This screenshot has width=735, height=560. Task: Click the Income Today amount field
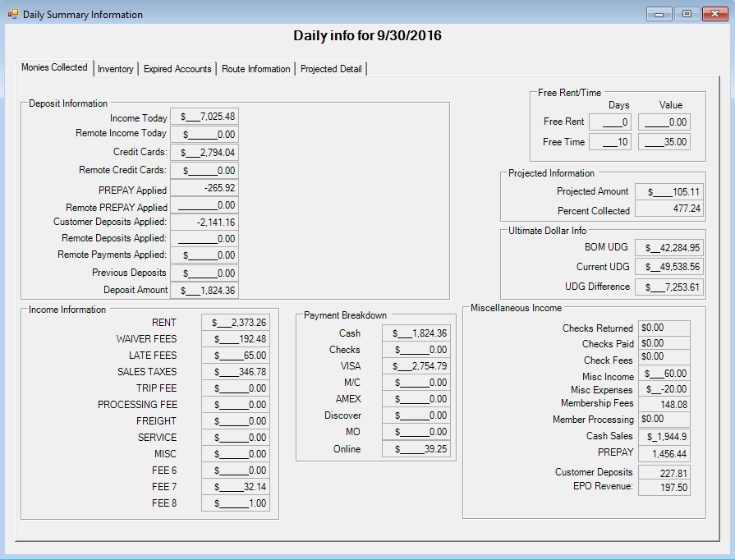[204, 117]
